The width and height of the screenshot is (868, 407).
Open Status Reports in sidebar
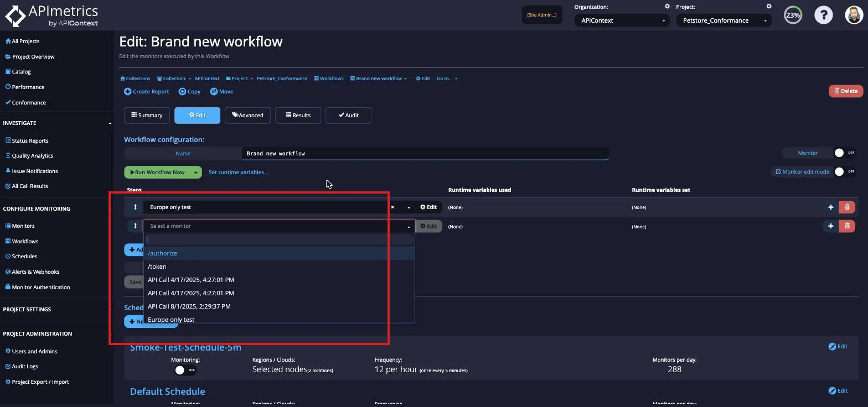pyautogui.click(x=27, y=140)
